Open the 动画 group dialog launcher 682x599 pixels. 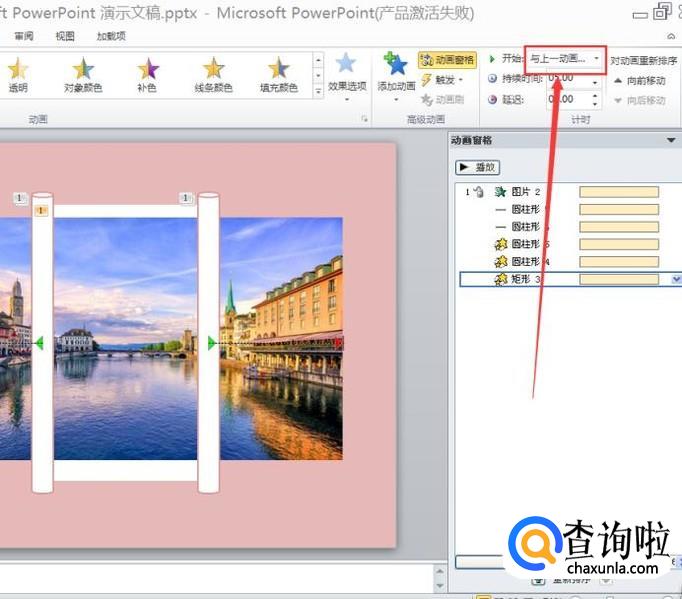(364, 119)
